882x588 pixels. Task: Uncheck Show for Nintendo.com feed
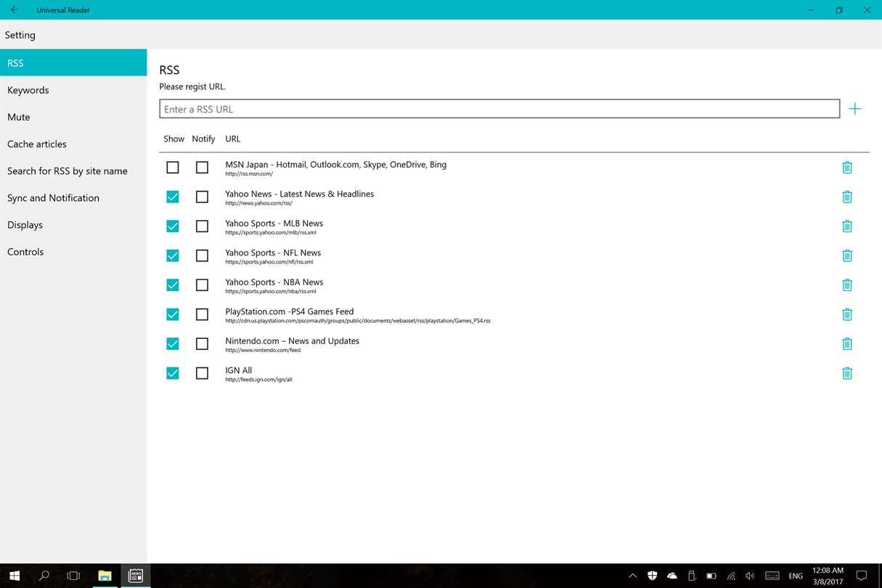pyautogui.click(x=173, y=343)
